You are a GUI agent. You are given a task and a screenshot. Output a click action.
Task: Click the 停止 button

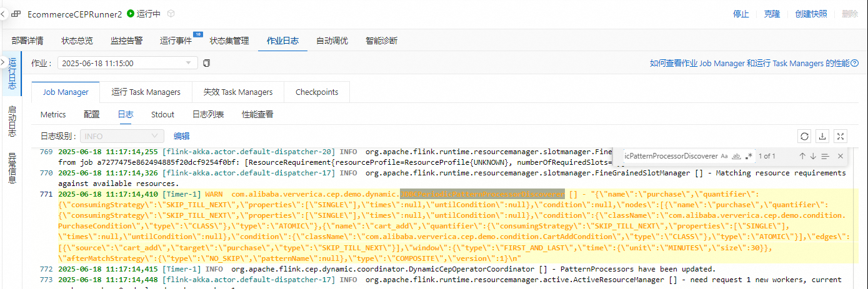[x=741, y=14]
